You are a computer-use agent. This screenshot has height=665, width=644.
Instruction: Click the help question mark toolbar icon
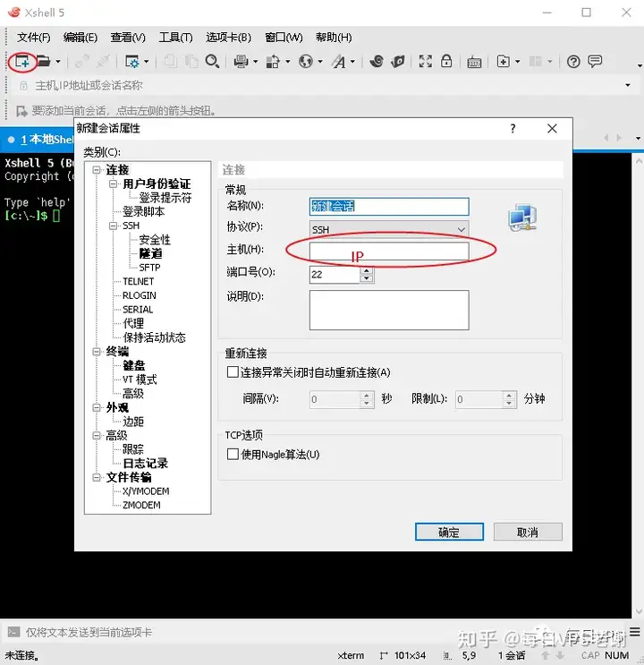tap(573, 63)
